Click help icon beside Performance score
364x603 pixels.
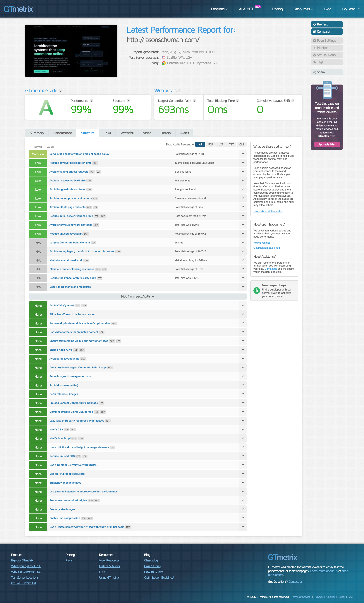[92, 101]
